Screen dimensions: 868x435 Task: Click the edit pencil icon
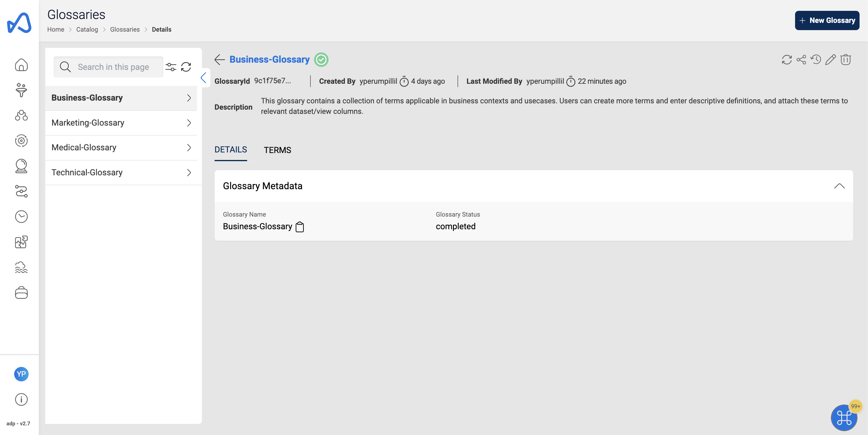click(x=830, y=59)
